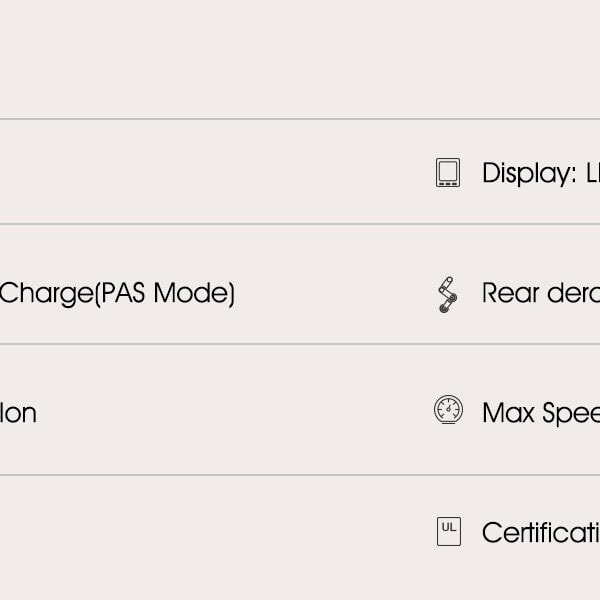Click the speedometer icon beside Max Speed
Image resolution: width=600 pixels, height=600 pixels.
click(x=448, y=410)
